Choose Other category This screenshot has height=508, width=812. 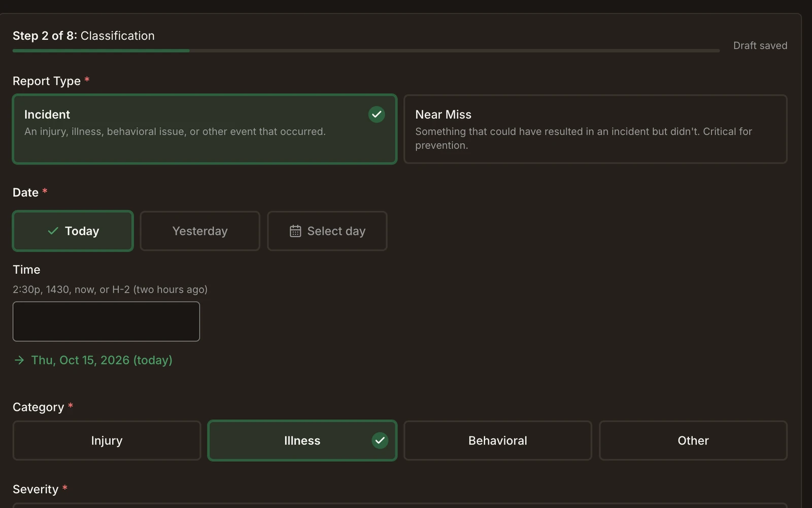tap(693, 440)
